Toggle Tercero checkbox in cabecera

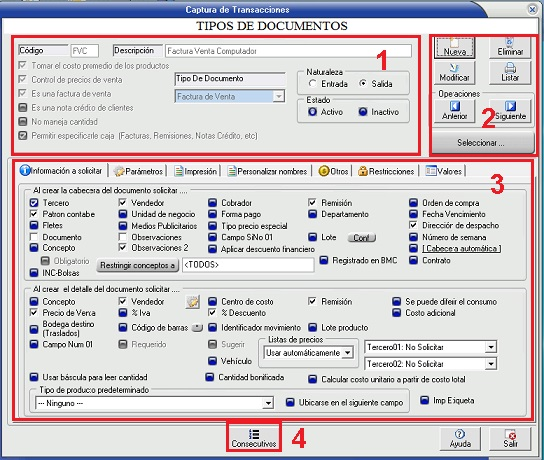coord(34,203)
